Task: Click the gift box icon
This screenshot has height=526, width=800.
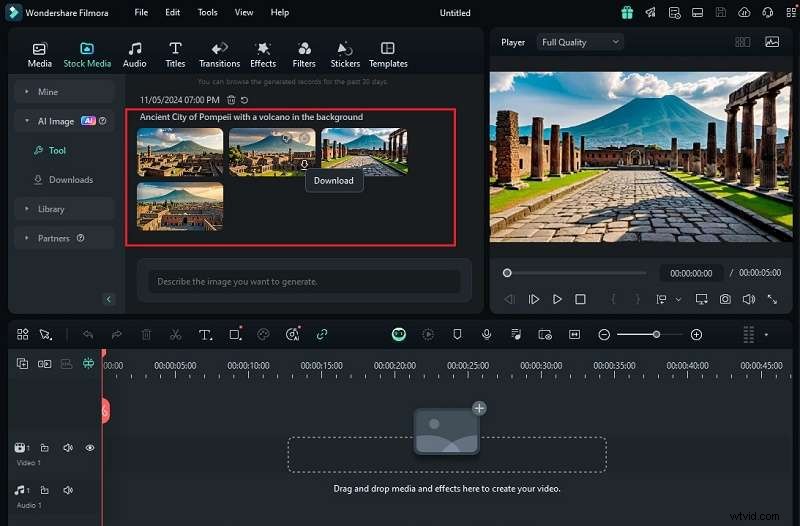Action: click(627, 13)
